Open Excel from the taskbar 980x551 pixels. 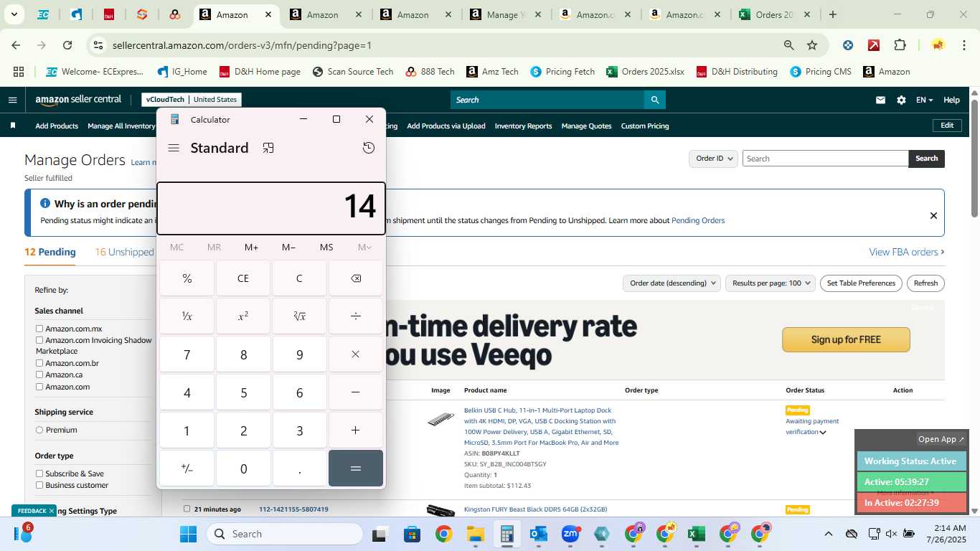pos(695,534)
